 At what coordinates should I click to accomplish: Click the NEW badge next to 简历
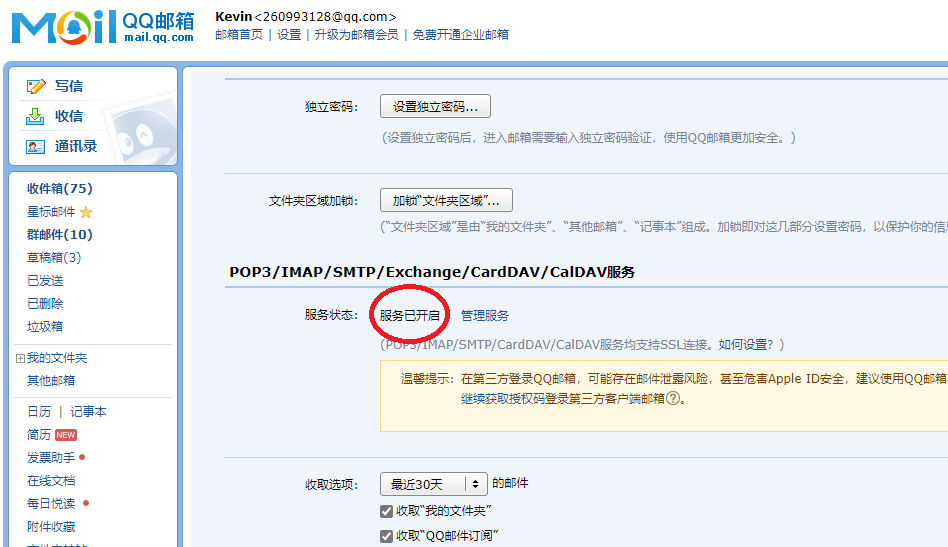click(66, 435)
